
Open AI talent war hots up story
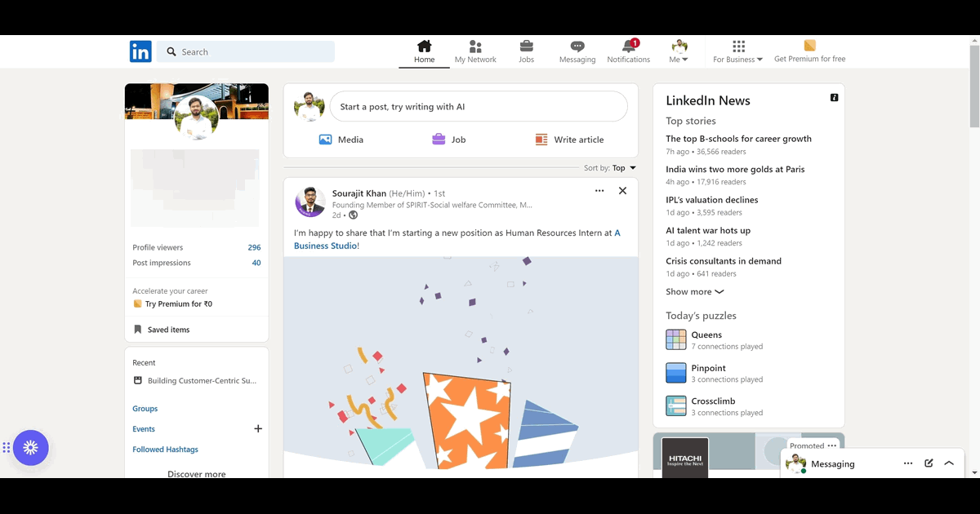point(708,230)
